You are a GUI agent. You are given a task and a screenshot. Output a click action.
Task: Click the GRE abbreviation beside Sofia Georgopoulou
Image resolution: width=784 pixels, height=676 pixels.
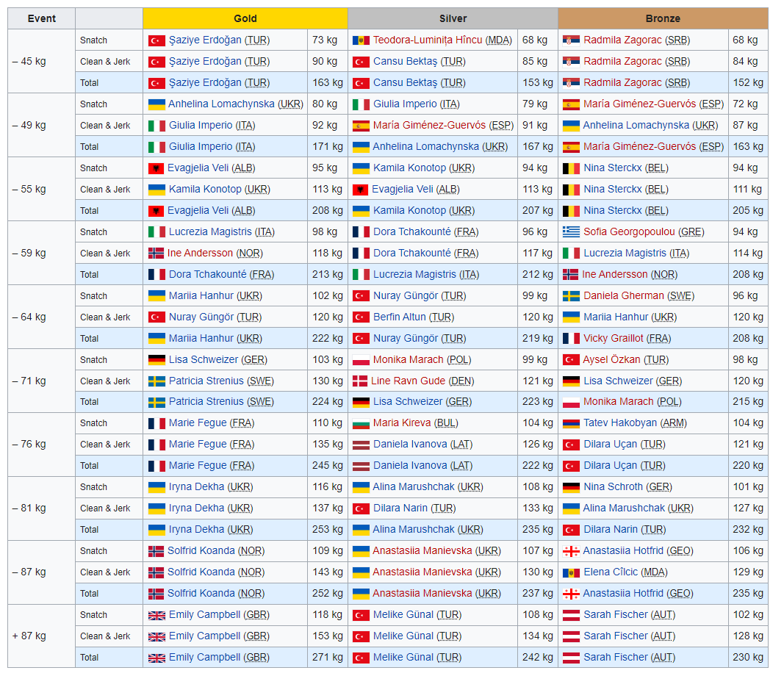click(691, 232)
